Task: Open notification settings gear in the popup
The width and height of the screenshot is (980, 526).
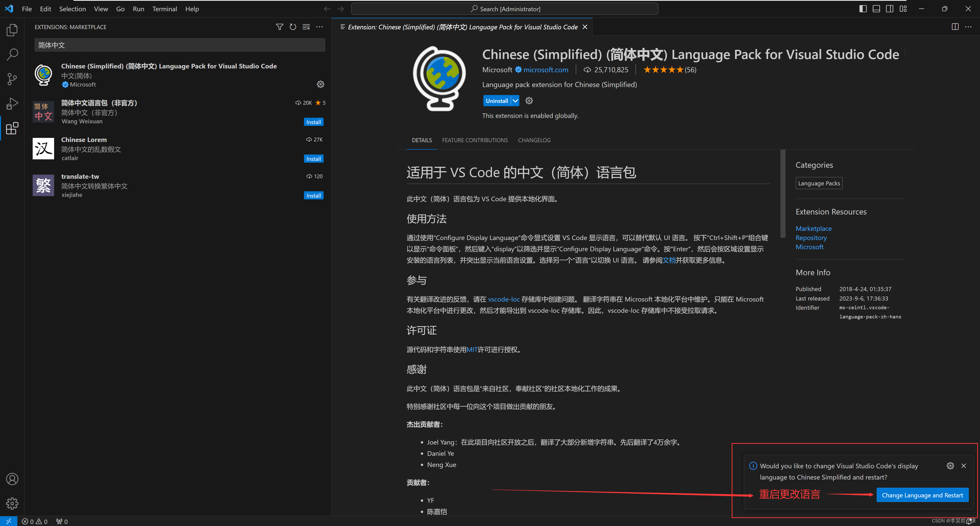Action: click(x=950, y=466)
